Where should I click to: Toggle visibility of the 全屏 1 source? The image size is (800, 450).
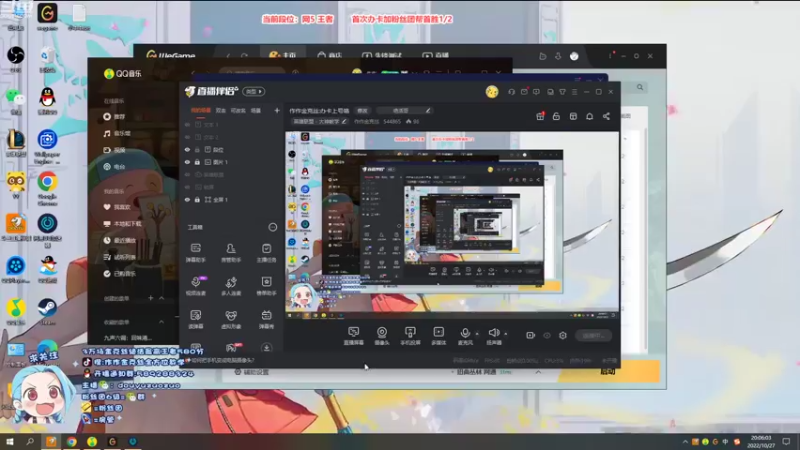[x=187, y=199]
